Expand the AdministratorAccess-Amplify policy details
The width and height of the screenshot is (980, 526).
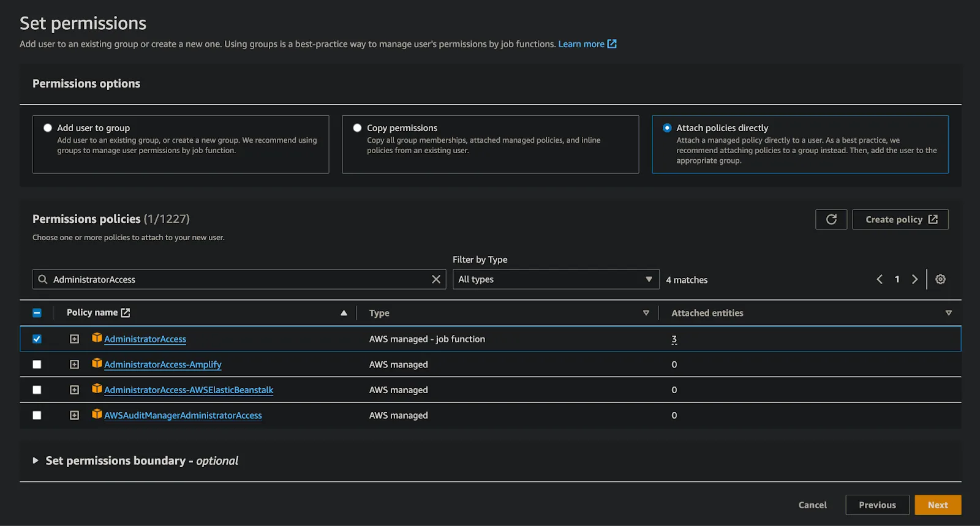click(x=75, y=364)
